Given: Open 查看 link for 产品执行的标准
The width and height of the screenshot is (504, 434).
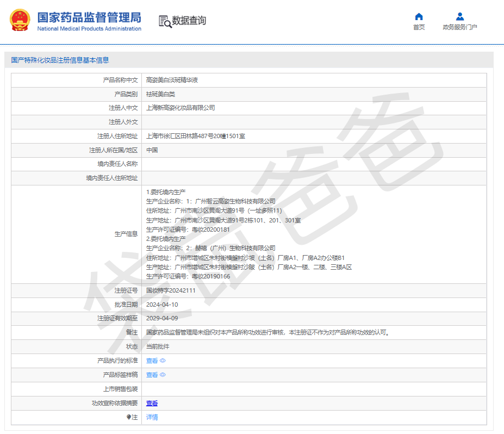Looking at the screenshot, I should pyautogui.click(x=152, y=361).
